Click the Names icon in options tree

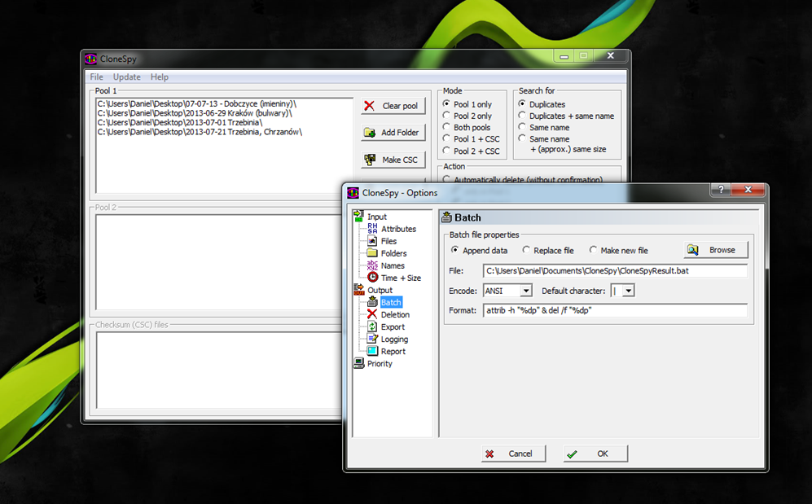point(372,265)
